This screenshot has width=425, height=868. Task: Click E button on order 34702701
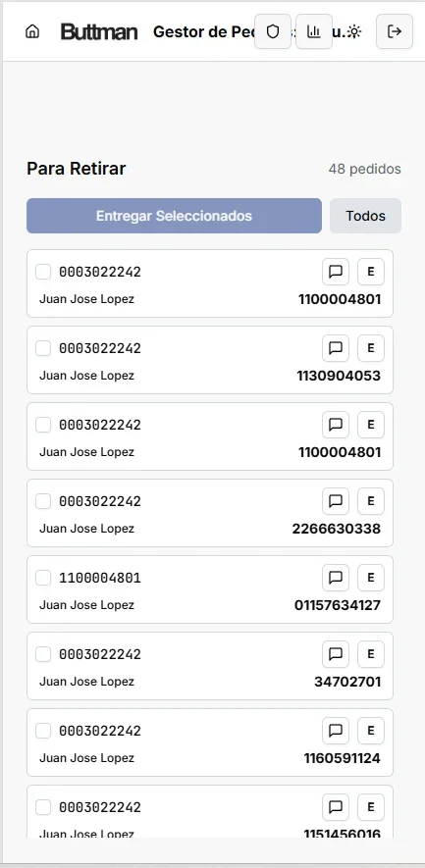pyautogui.click(x=371, y=653)
